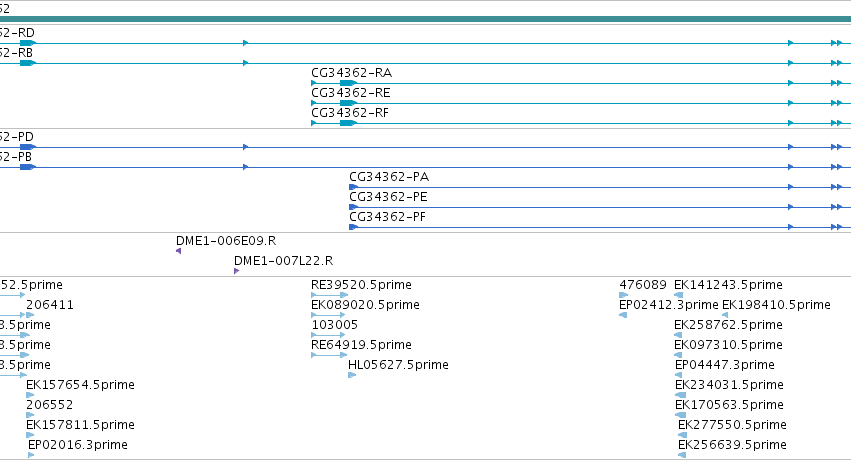851x460 pixels.
Task: Click the start block of CG34362-PE track
Action: click(353, 207)
